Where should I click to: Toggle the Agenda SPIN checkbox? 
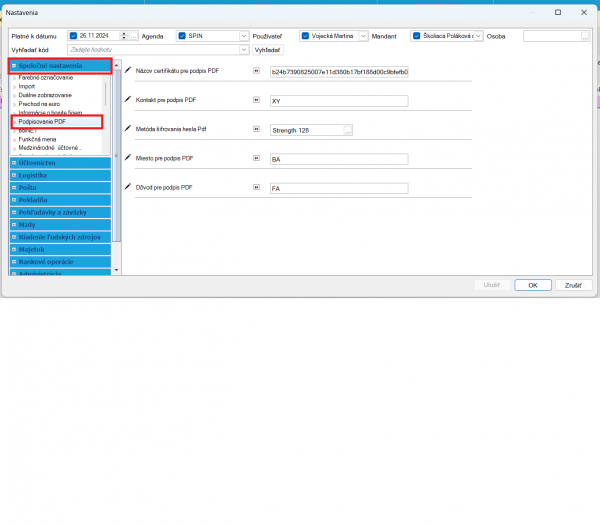[x=182, y=36]
